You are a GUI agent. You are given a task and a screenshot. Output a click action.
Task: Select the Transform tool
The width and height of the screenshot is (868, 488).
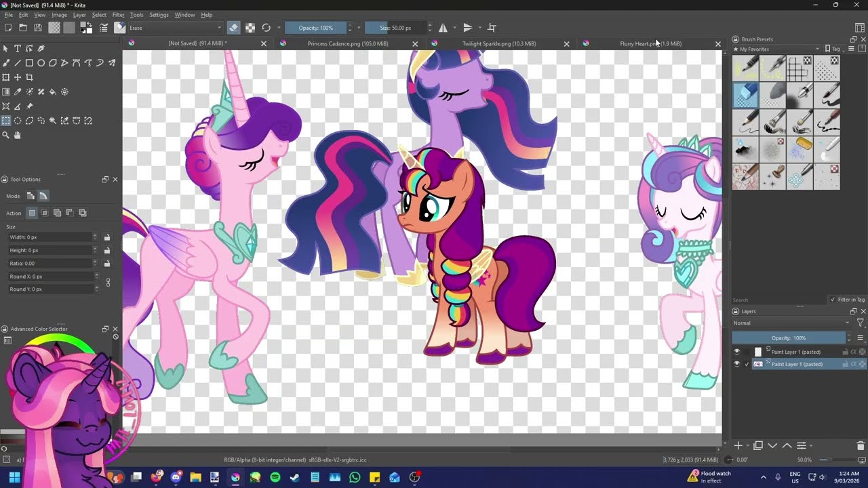point(6,77)
